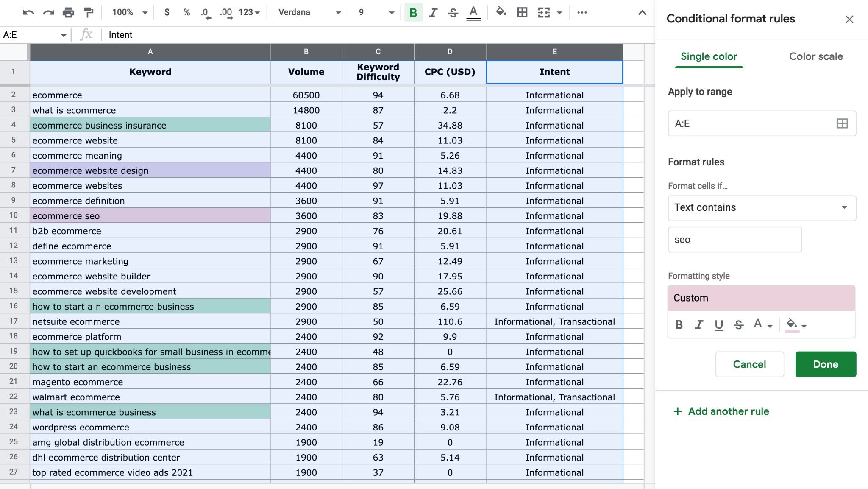This screenshot has height=489, width=868.
Task: Open the fill color swatch in Formatting style
Action: [792, 325]
